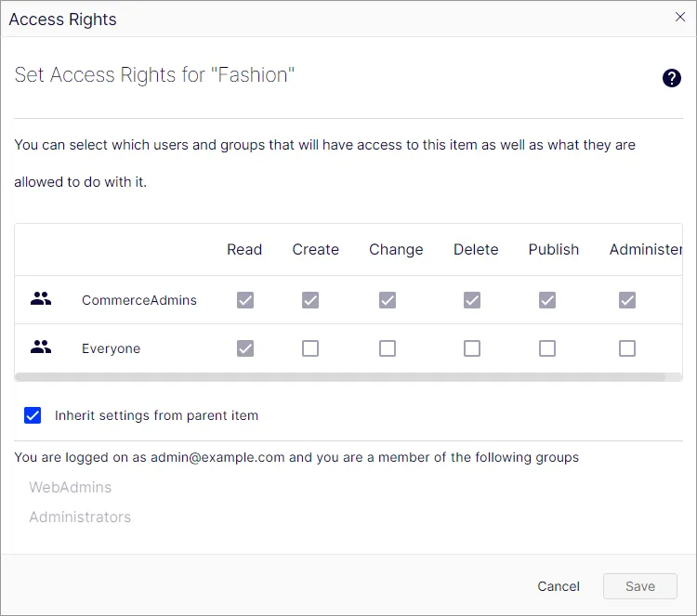
Task: Enable Publish permission for Everyone
Action: coord(547,348)
